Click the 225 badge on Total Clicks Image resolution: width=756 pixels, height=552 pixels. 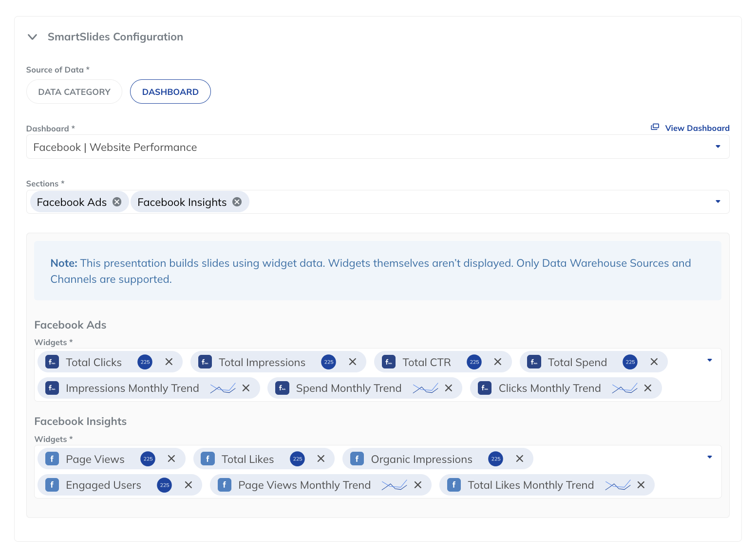[145, 362]
